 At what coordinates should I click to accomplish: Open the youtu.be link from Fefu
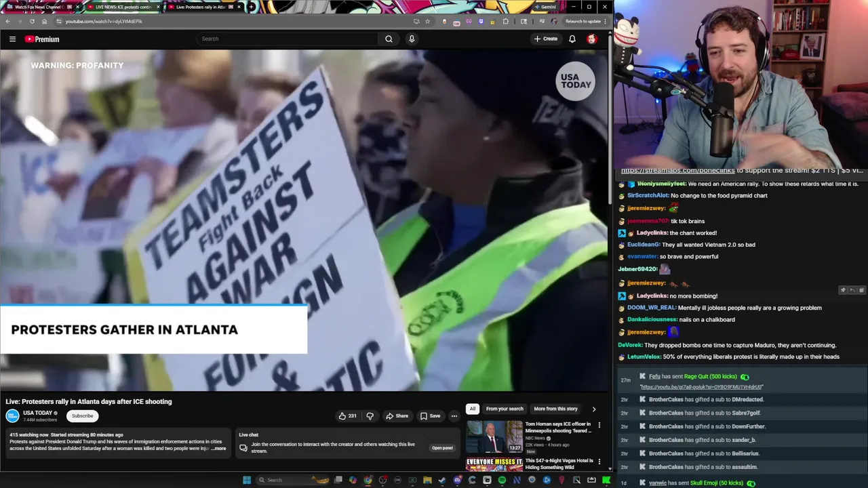coord(701,387)
